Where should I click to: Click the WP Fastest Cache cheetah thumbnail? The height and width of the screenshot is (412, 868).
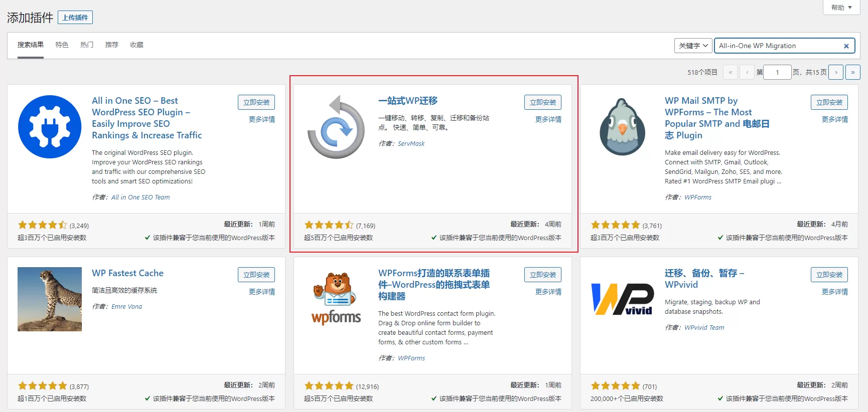point(50,299)
